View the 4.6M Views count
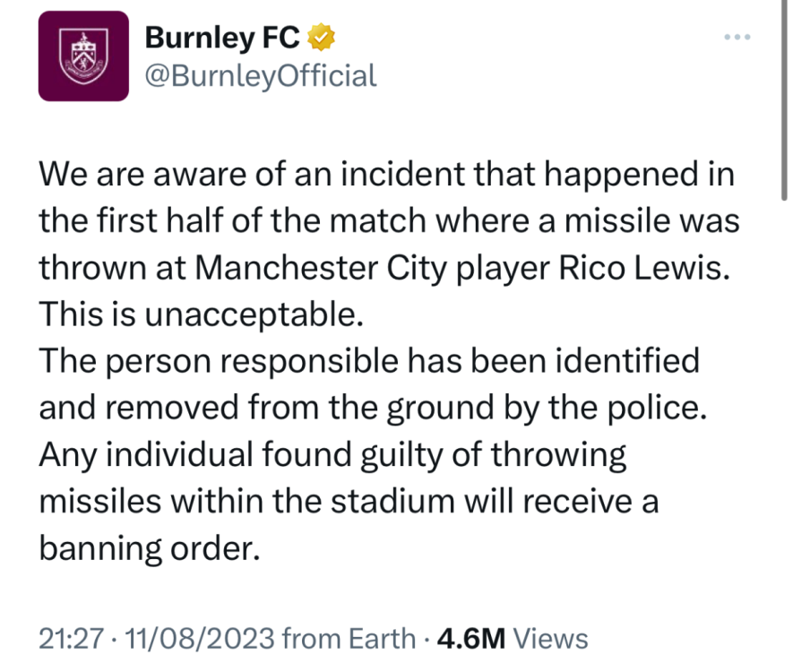This screenshot has height=672, width=793. (512, 639)
